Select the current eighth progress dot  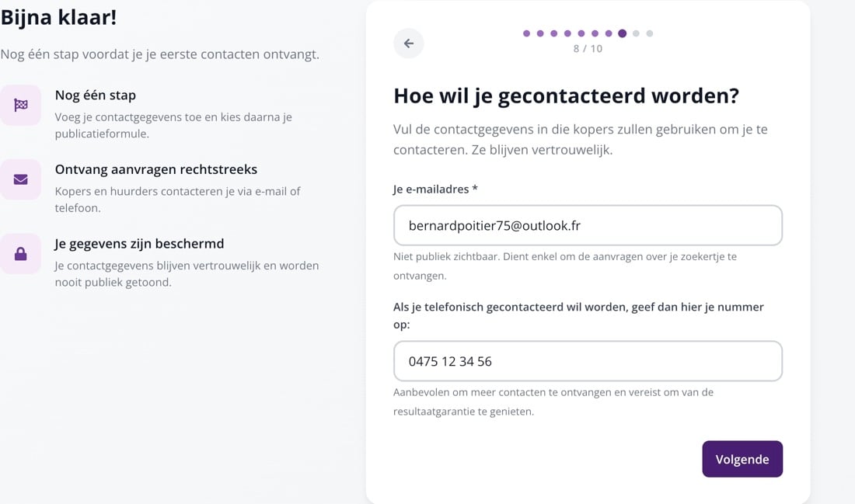click(622, 33)
